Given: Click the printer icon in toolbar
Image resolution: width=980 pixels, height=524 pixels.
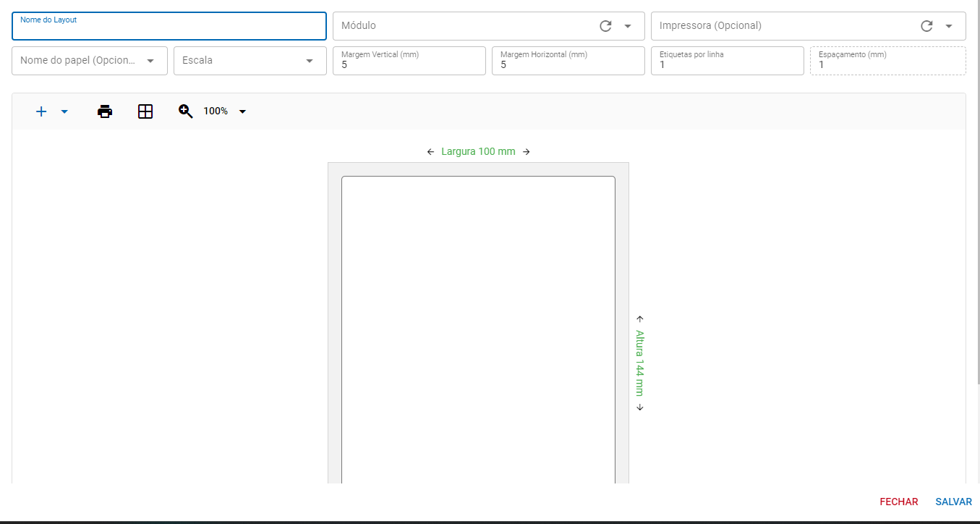Looking at the screenshot, I should (x=105, y=111).
